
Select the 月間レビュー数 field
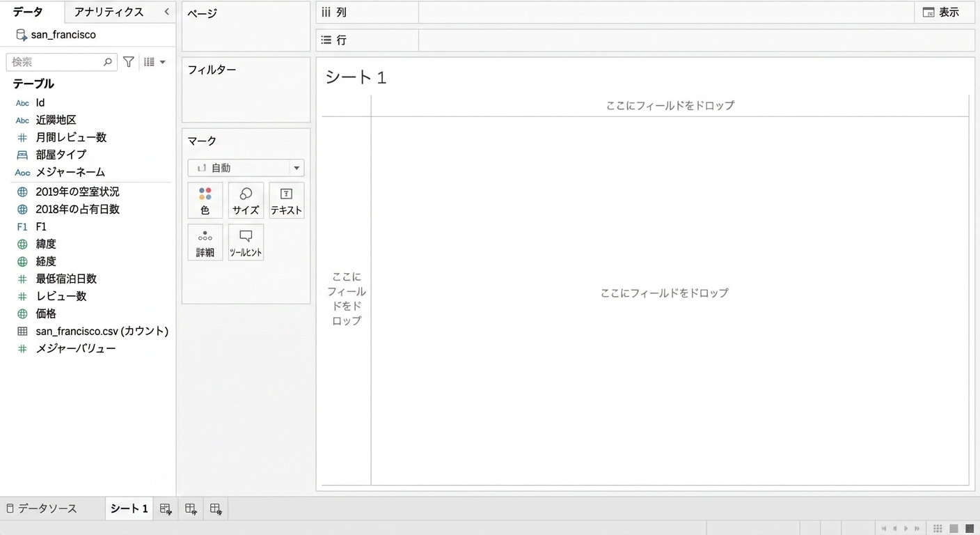click(71, 138)
